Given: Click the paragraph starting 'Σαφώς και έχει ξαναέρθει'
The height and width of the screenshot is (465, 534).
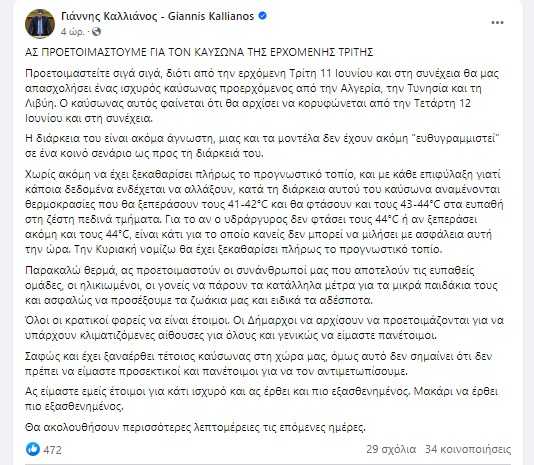Looking at the screenshot, I should point(259,363).
